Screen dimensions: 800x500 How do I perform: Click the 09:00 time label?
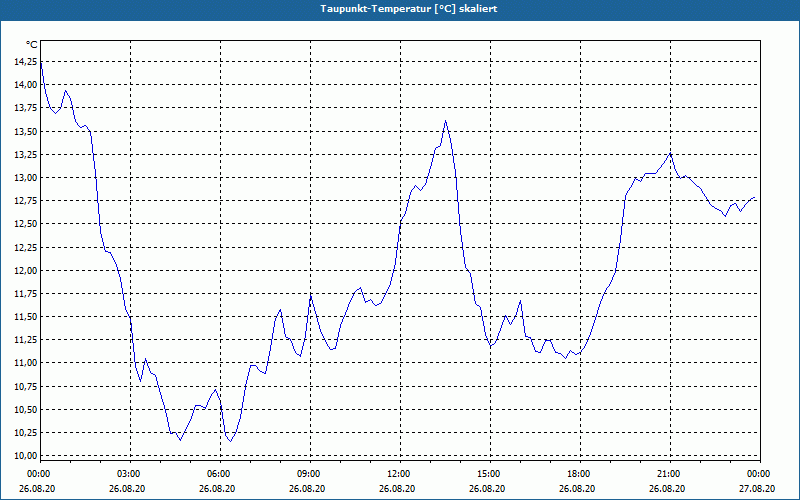(x=310, y=474)
